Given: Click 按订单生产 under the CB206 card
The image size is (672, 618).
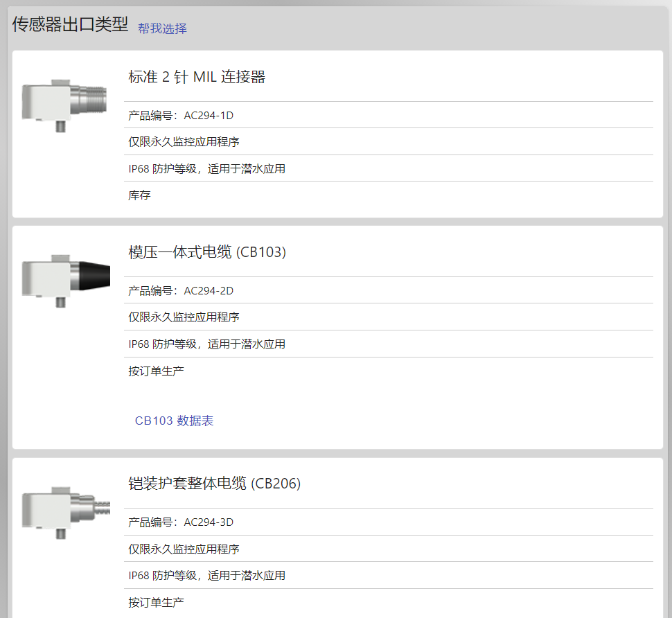Looking at the screenshot, I should (x=156, y=603).
